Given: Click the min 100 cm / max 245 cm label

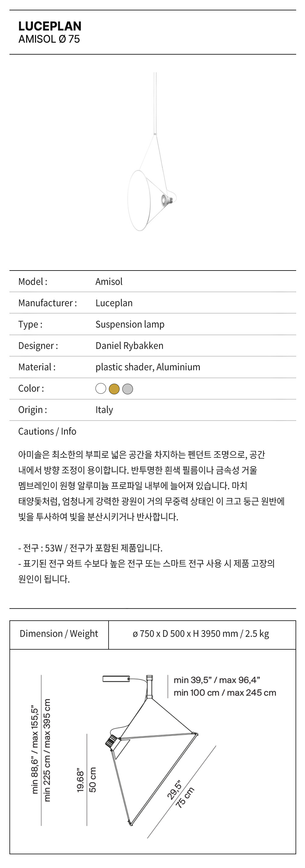Looking at the screenshot, I should click(225, 693).
